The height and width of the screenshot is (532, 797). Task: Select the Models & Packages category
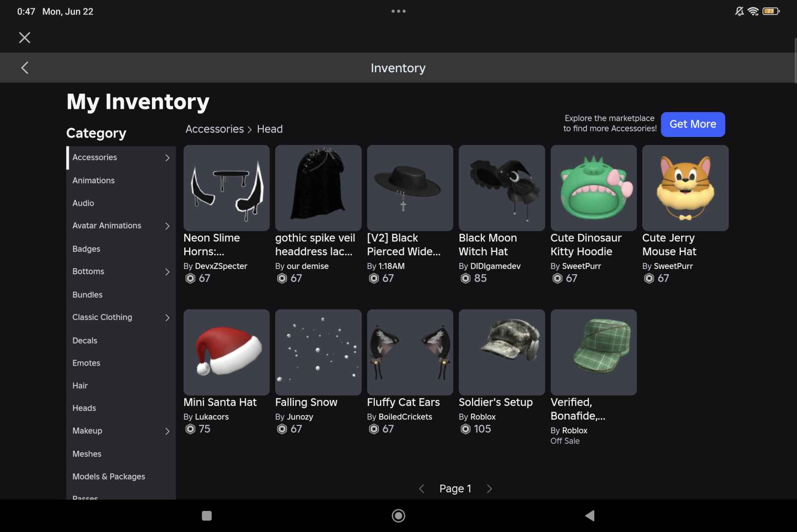pos(121,477)
